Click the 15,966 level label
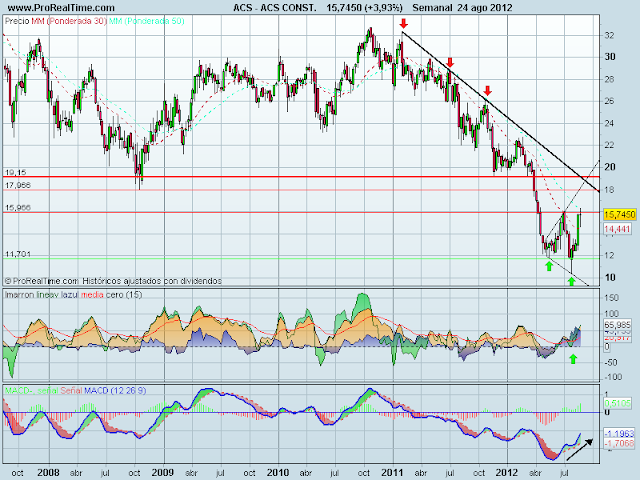 [18, 208]
